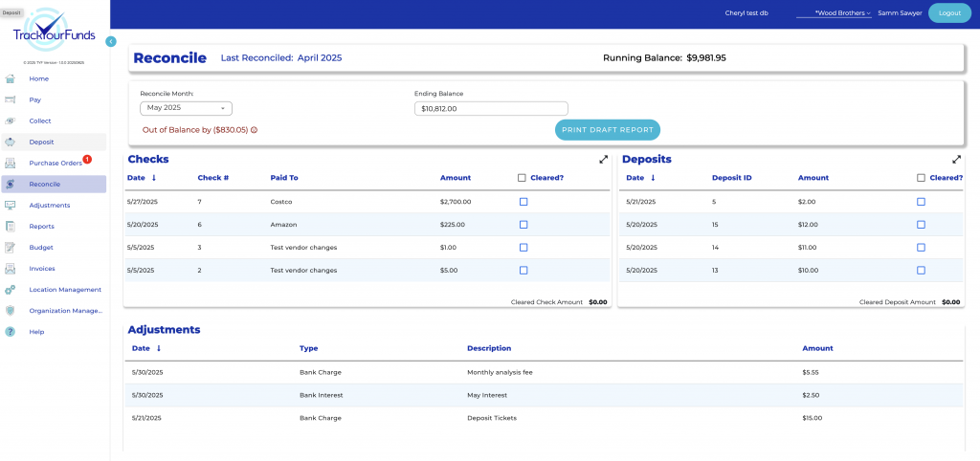Click the Collect icon in sidebar
This screenshot has height=461, width=980.
11,121
